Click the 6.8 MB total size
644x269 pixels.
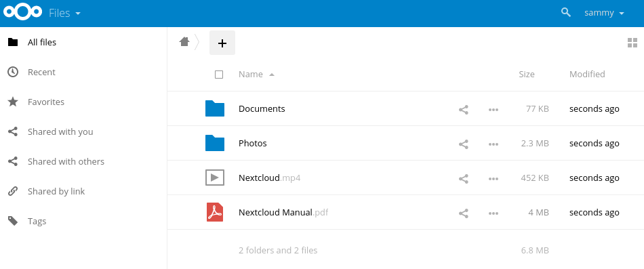tap(535, 250)
